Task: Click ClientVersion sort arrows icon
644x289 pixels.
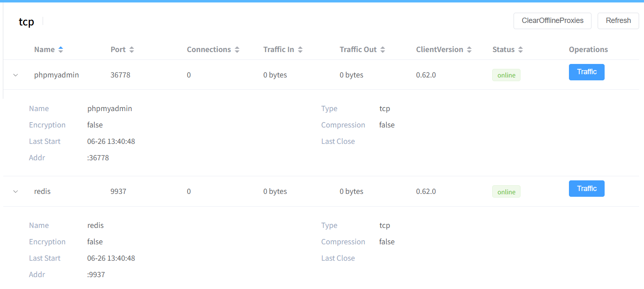Action: (469, 50)
